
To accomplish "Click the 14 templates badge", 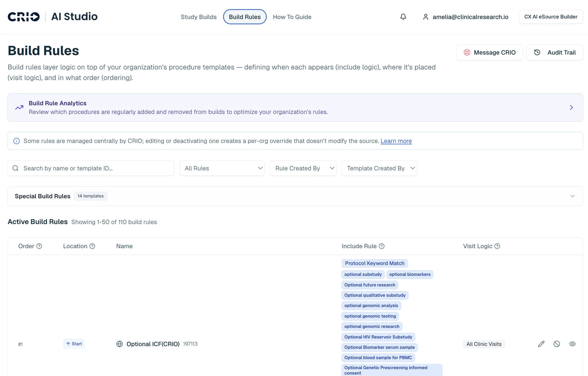I will coord(90,196).
